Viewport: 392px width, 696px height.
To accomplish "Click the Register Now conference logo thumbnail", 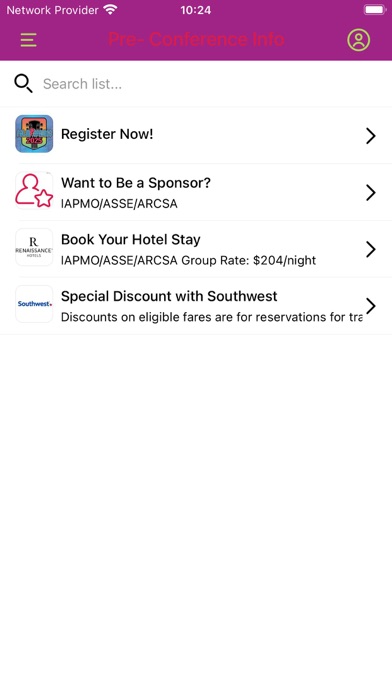I will (34, 134).
